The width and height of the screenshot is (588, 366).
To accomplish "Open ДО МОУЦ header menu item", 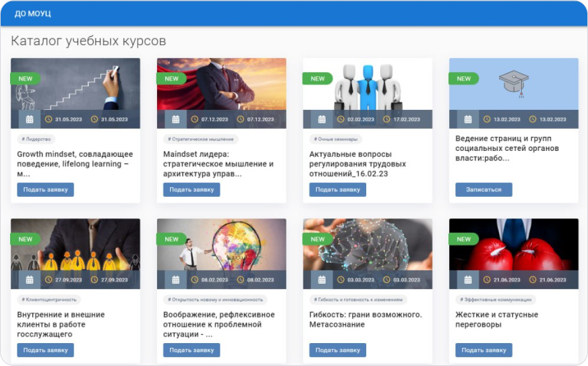I will pyautogui.click(x=32, y=13).
